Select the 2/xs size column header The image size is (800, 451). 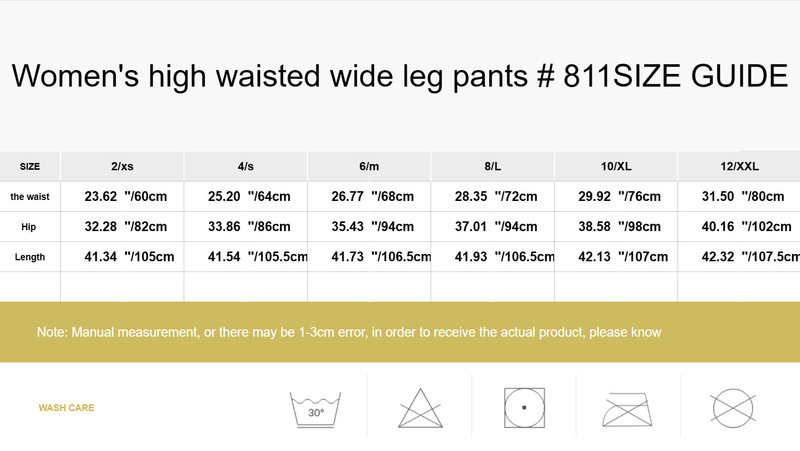pyautogui.click(x=123, y=167)
